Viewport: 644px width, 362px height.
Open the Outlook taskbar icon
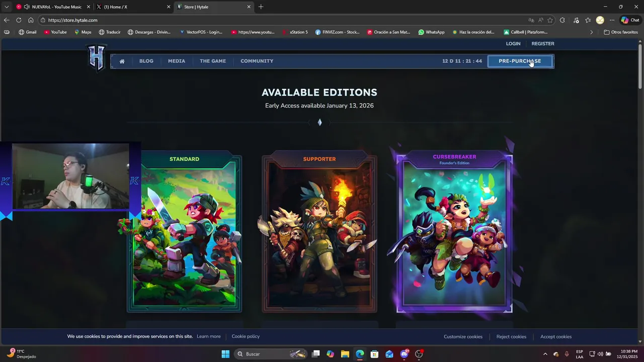tap(389, 354)
